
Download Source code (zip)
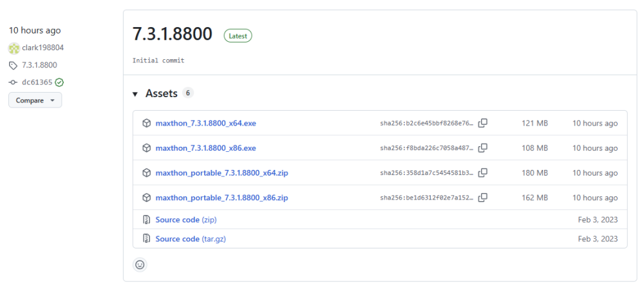pos(185,219)
